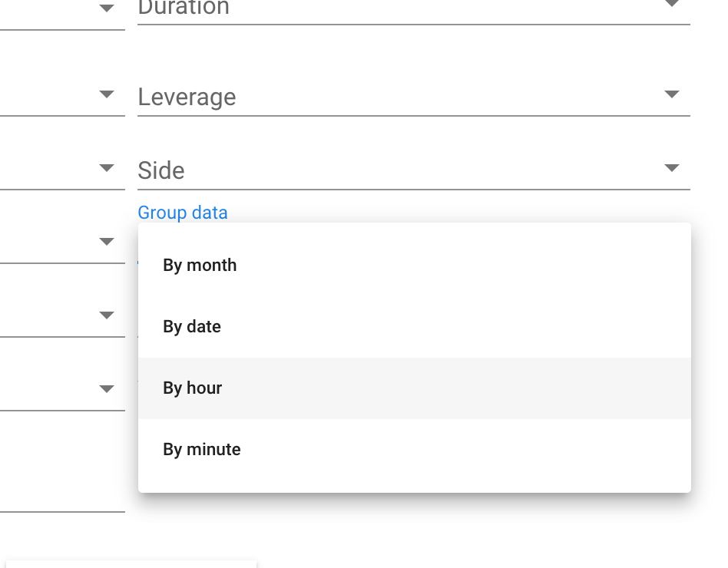Viewport: 728px width, 568px height.
Task: Expand the Leverage dropdown arrow
Action: click(672, 94)
